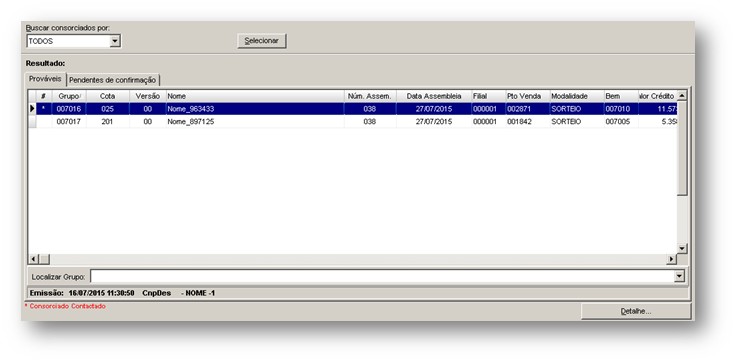Click the Cota column header

pos(108,96)
